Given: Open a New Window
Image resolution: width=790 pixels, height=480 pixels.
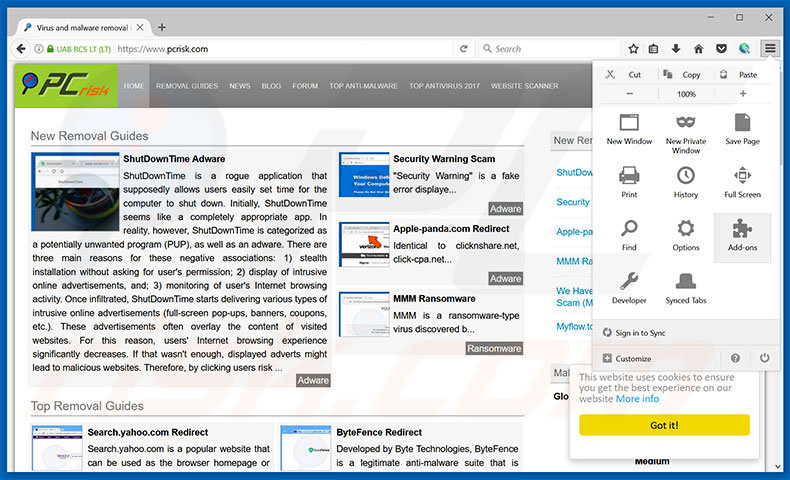Looking at the screenshot, I should point(629,129).
